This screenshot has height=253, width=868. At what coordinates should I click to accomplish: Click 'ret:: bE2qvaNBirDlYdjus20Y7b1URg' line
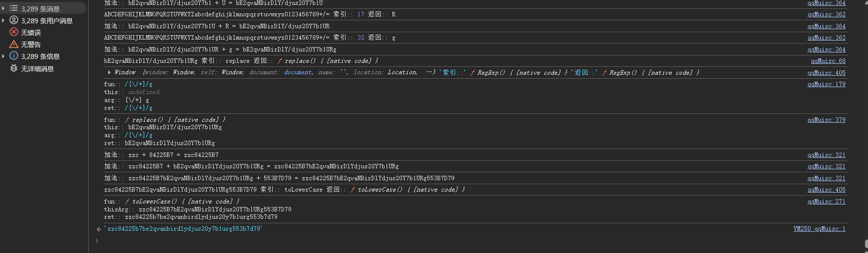(160, 143)
